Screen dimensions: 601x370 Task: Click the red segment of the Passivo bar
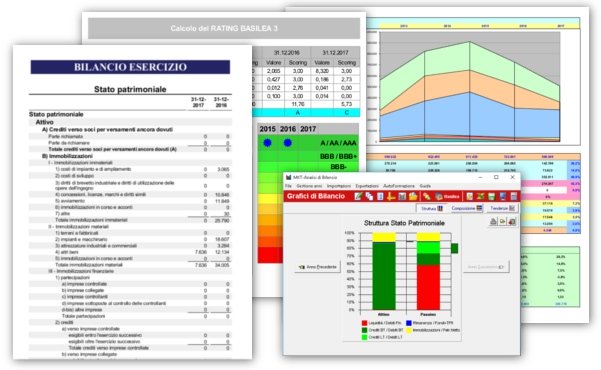pyautogui.click(x=428, y=287)
